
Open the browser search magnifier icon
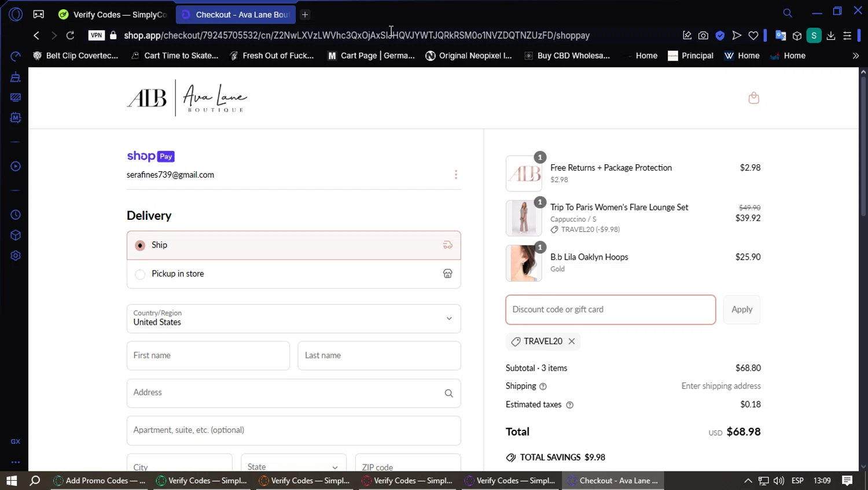[788, 13]
